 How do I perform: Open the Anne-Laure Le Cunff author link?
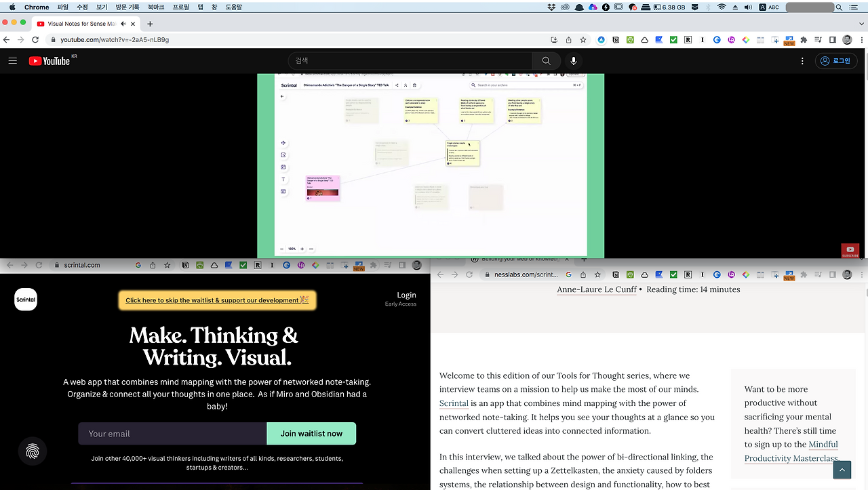pyautogui.click(x=597, y=289)
